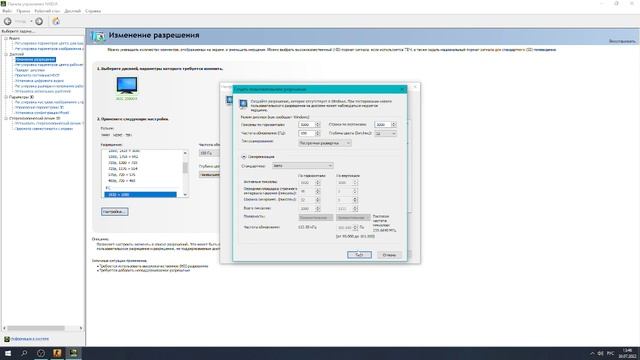The height and width of the screenshot is (360, 640).
Task: Open Просмотр совместимости с играми tree item
Action: (44, 129)
